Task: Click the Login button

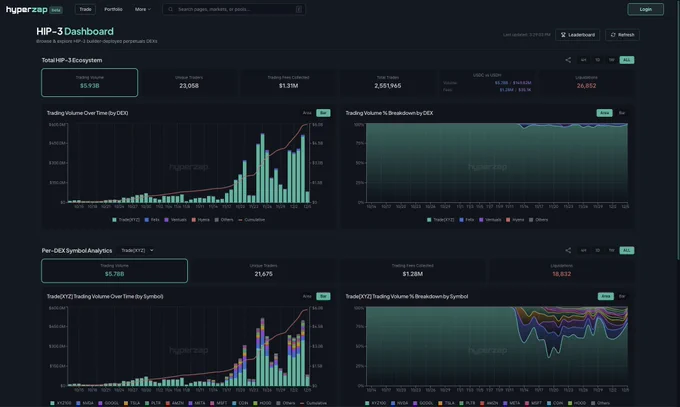Action: coord(645,9)
